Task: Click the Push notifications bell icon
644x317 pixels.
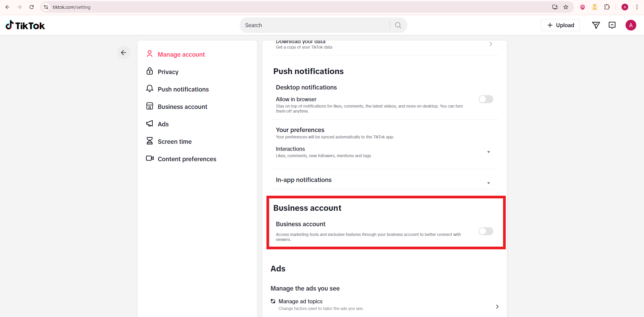Action: click(150, 89)
